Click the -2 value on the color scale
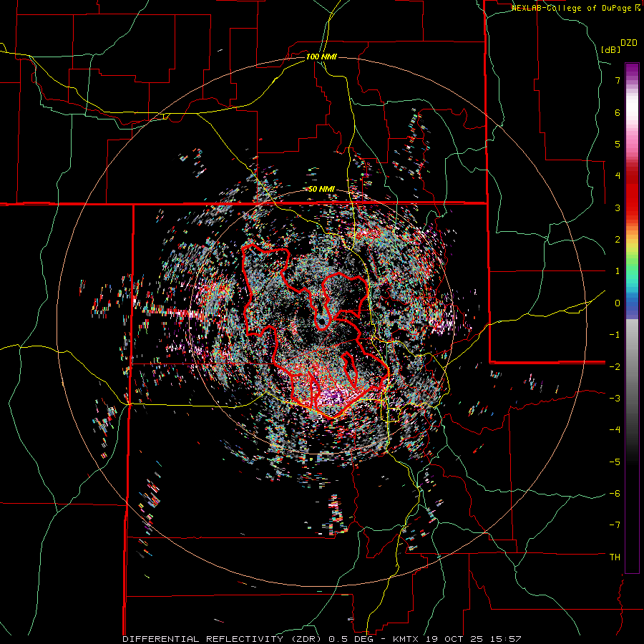 pyautogui.click(x=615, y=366)
